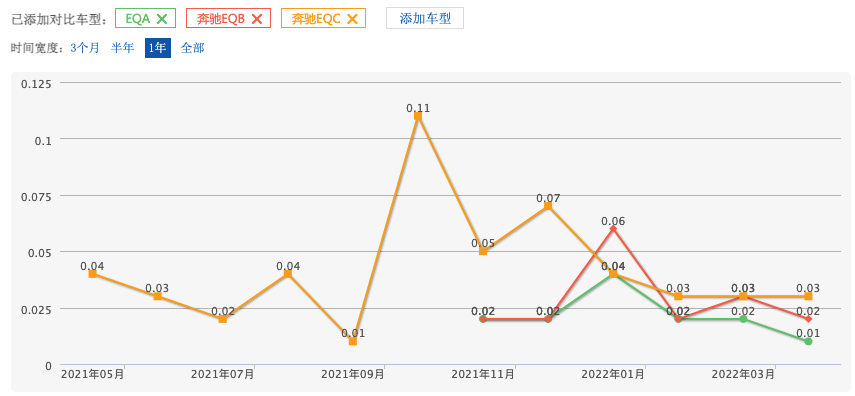Screen dimensions: 855x396
Task: Click the 2021年09月 axis label
Action: coord(353,375)
